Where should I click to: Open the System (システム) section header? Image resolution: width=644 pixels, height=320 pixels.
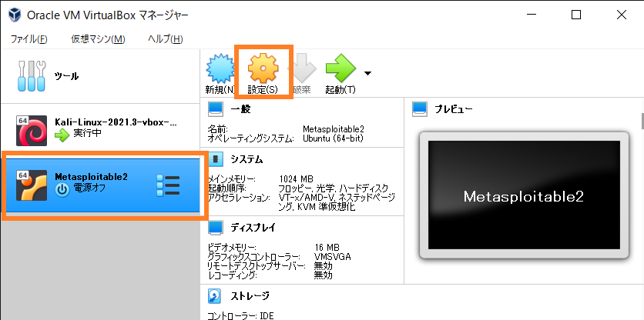click(247, 159)
